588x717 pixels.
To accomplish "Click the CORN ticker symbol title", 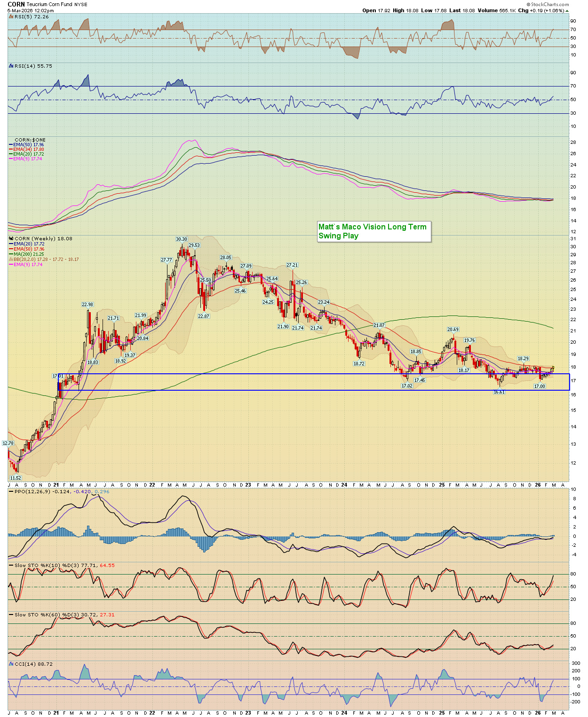I will point(16,4).
